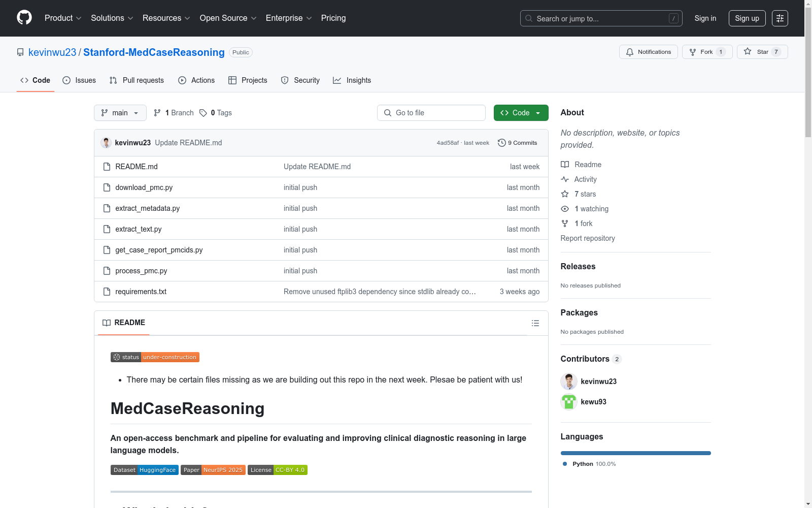The image size is (812, 508).
Task: Click Report repository link
Action: tap(588, 238)
